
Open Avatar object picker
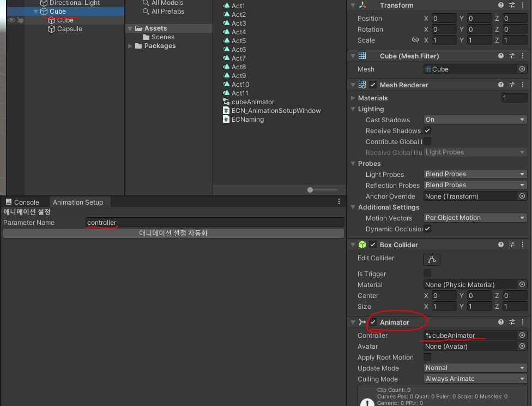coord(522,346)
